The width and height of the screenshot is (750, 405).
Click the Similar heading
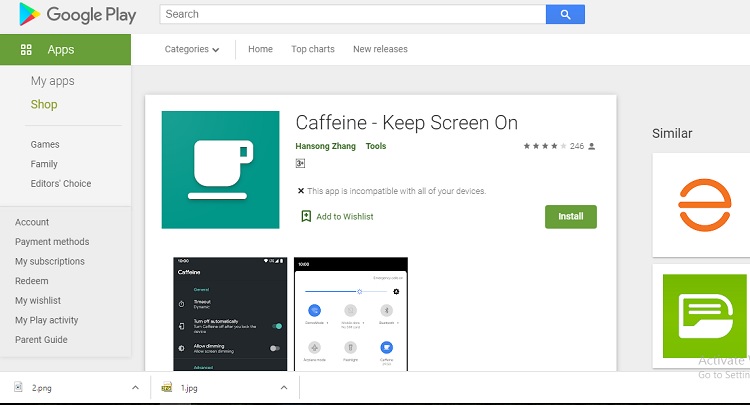672,133
